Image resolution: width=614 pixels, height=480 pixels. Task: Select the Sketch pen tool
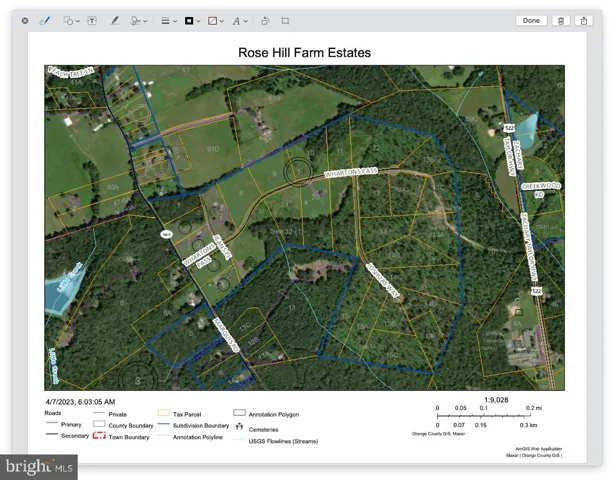click(44, 20)
